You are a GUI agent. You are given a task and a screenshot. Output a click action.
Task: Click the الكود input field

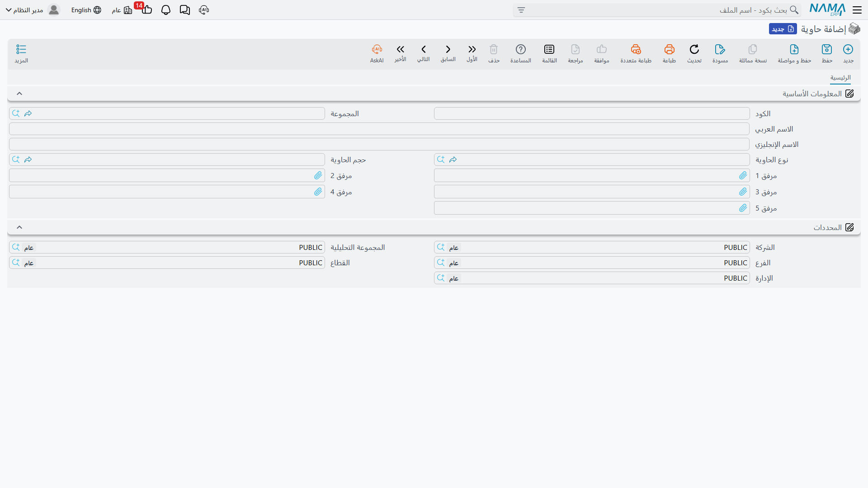pyautogui.click(x=592, y=113)
